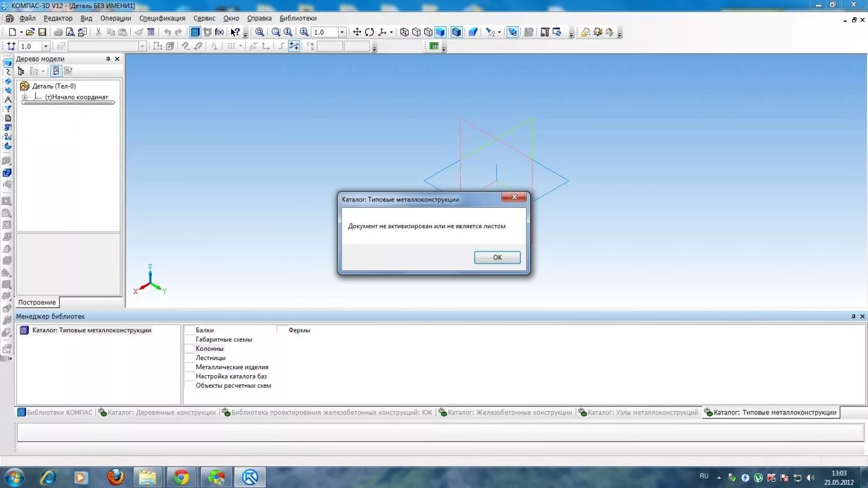Screen dimensions: 868x488
Task: Open a file with the folder icon
Action: coord(30,32)
